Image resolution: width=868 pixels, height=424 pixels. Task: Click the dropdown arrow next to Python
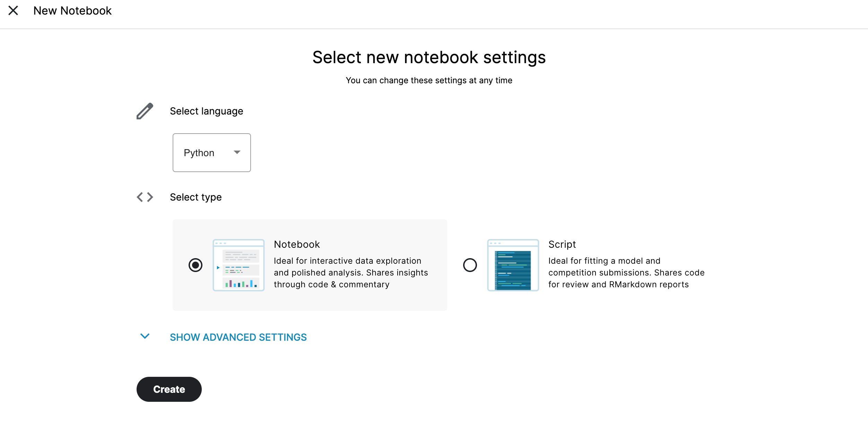(237, 152)
